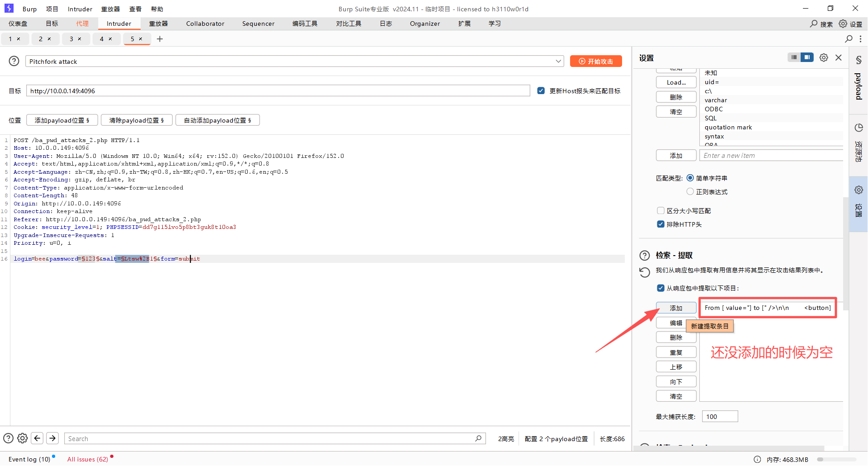868x466 pixels.
Task: Click the reset arrow icon under 检索 - 提取
Action: (x=645, y=272)
